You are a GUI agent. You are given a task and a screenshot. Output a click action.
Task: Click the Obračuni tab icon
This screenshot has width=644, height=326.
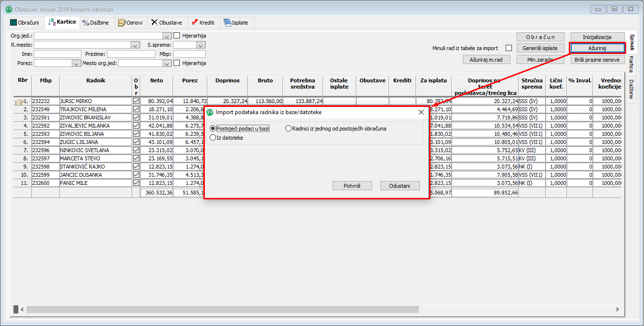point(13,23)
